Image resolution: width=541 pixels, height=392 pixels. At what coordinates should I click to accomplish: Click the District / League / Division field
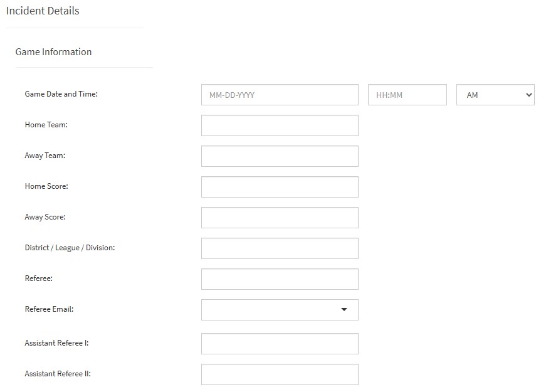[x=280, y=248]
